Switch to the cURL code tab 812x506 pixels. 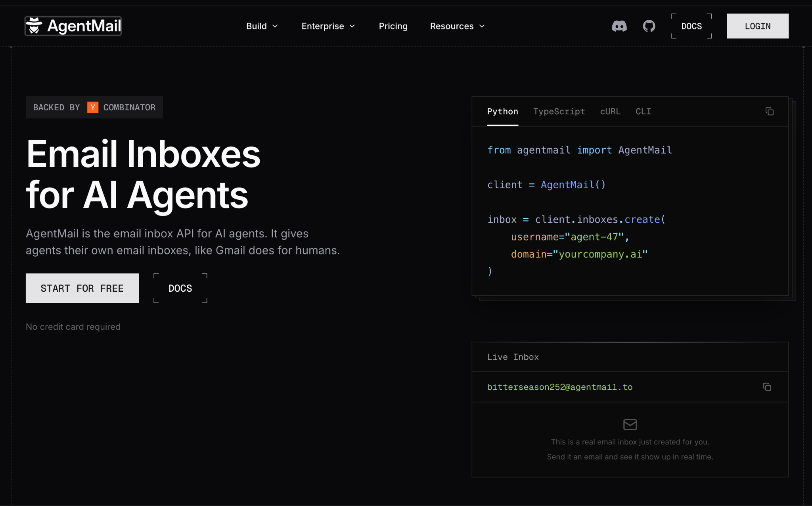coord(610,112)
